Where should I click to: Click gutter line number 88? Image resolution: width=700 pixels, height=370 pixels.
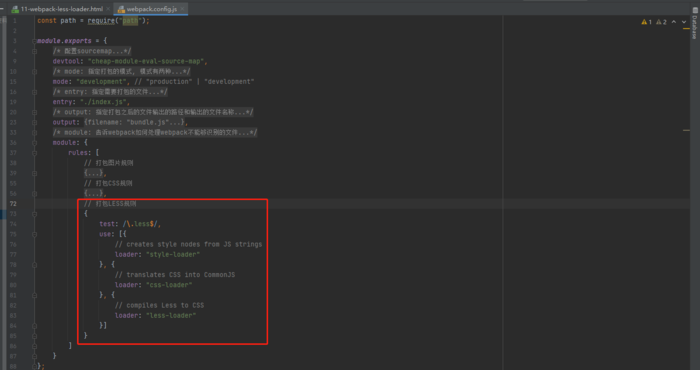point(13,366)
